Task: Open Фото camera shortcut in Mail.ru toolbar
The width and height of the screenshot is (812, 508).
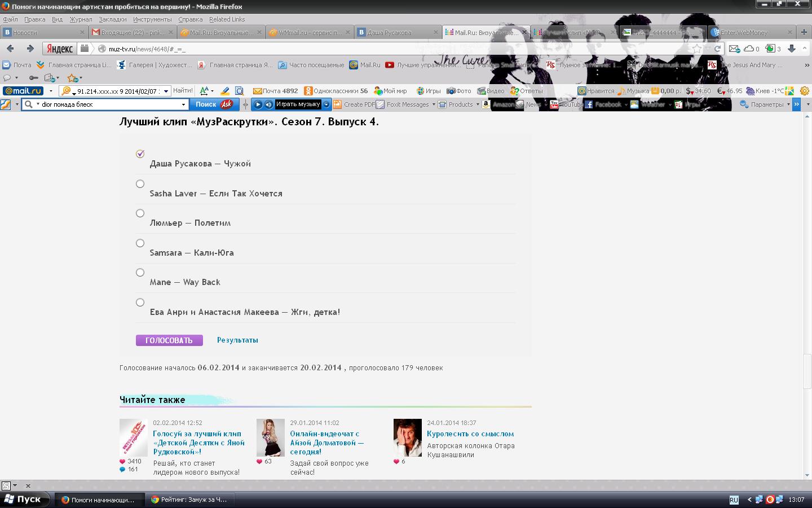Action: tap(459, 90)
